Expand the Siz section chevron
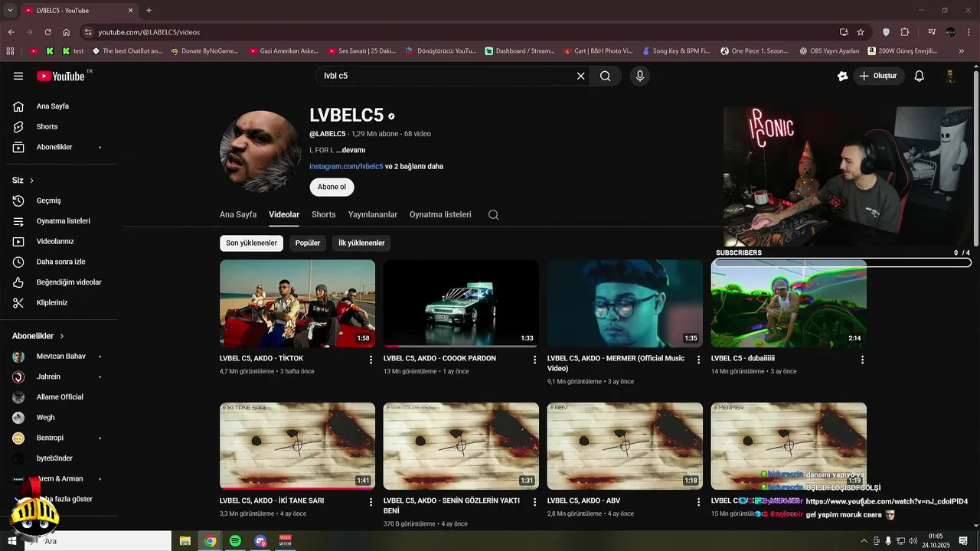The width and height of the screenshot is (980, 551). coord(32,181)
